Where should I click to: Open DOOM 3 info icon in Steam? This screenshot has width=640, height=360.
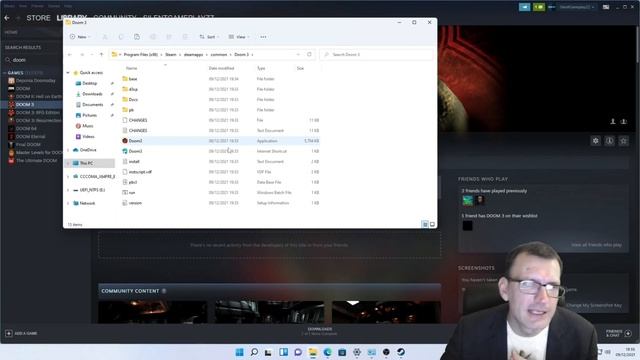pyautogui.click(x=609, y=141)
